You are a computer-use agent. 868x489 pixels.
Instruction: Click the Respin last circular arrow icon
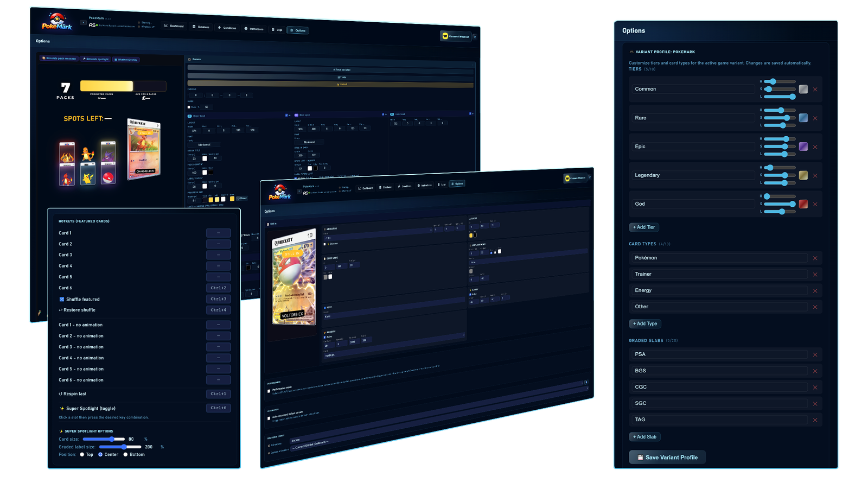61,394
